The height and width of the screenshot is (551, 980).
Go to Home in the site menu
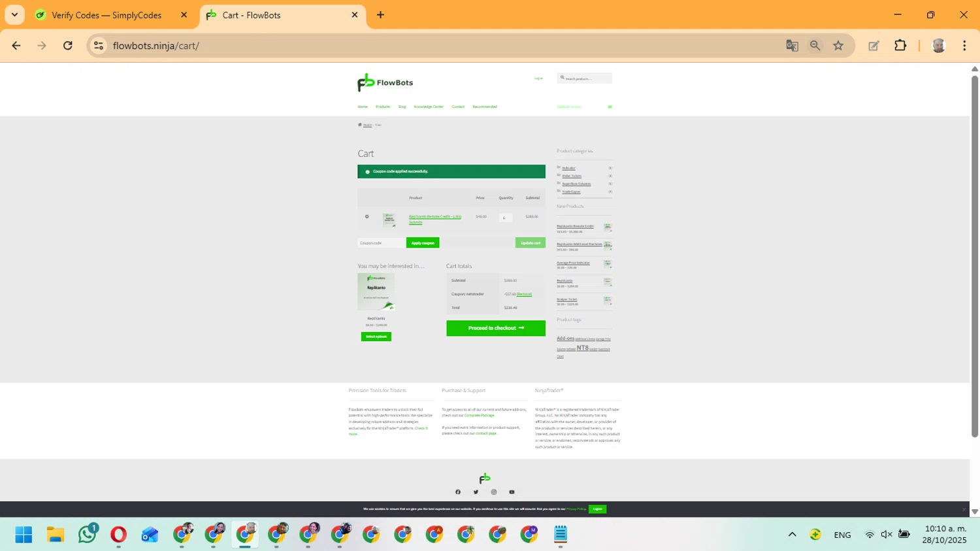(363, 107)
